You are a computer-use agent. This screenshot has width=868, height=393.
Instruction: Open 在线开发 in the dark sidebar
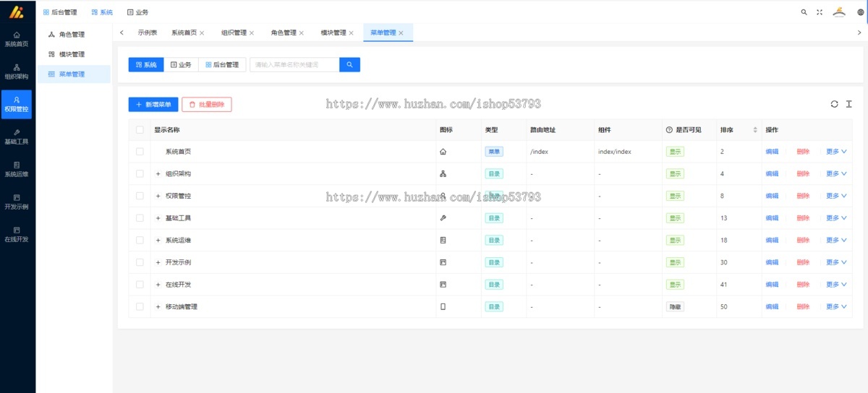(x=17, y=234)
